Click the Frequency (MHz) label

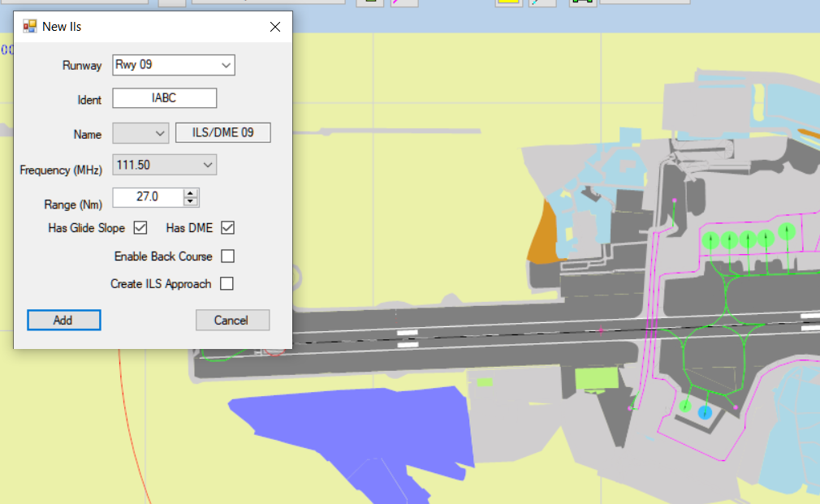click(x=61, y=170)
